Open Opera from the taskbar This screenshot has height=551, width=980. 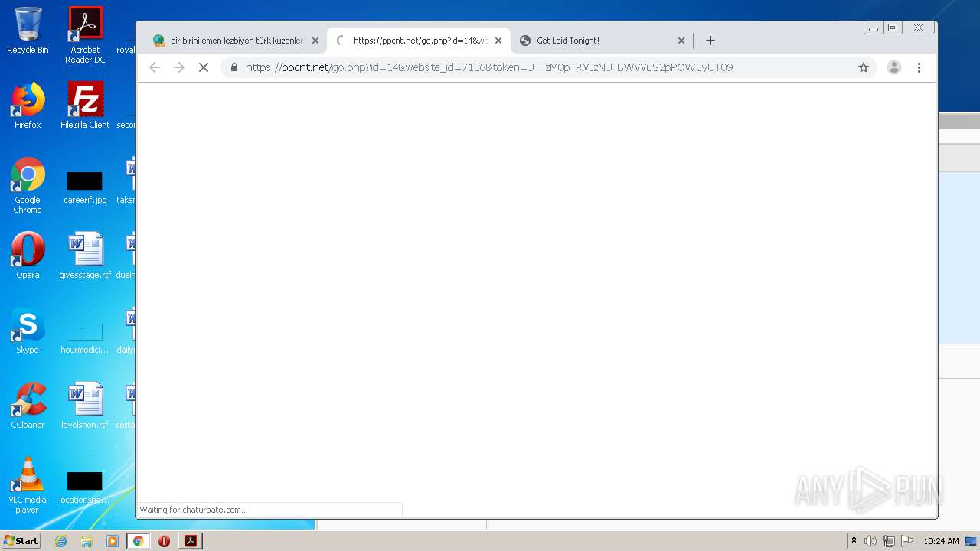(164, 541)
